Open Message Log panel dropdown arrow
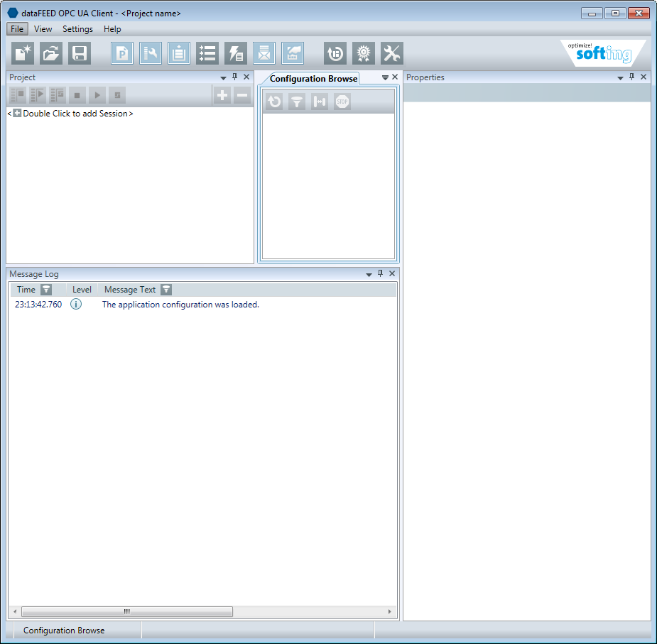 (369, 275)
